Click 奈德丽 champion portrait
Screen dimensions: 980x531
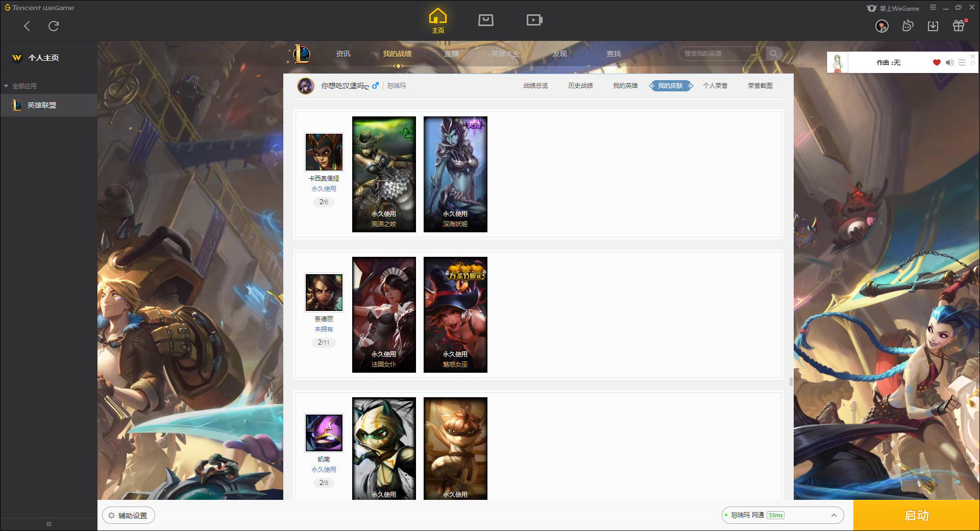(324, 293)
